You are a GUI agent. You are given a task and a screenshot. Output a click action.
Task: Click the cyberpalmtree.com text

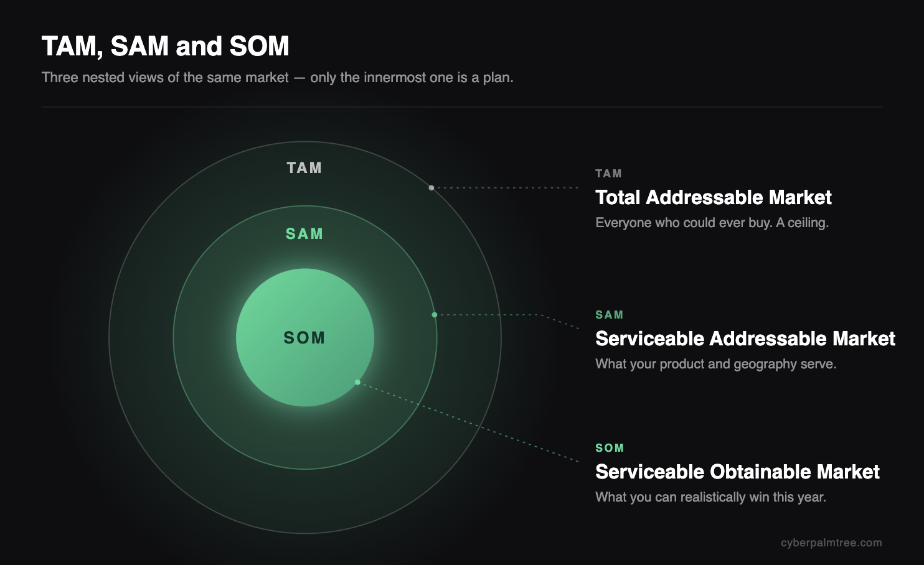pyautogui.click(x=831, y=543)
